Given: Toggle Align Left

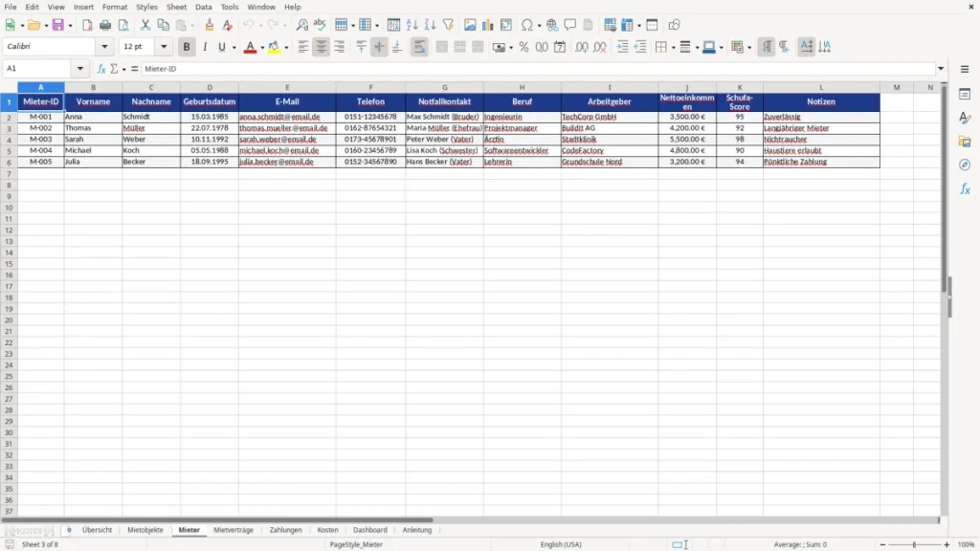Looking at the screenshot, I should point(303,47).
